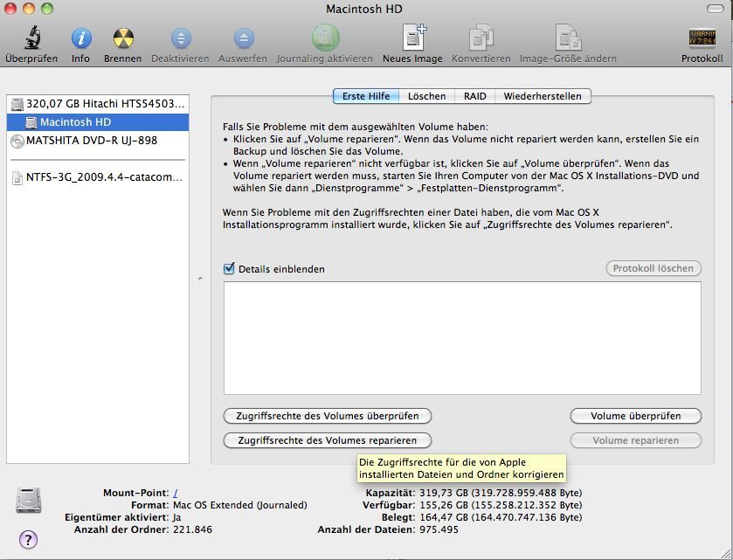Click Zugriffsrechte des Volumes überprüfen button

pyautogui.click(x=328, y=416)
